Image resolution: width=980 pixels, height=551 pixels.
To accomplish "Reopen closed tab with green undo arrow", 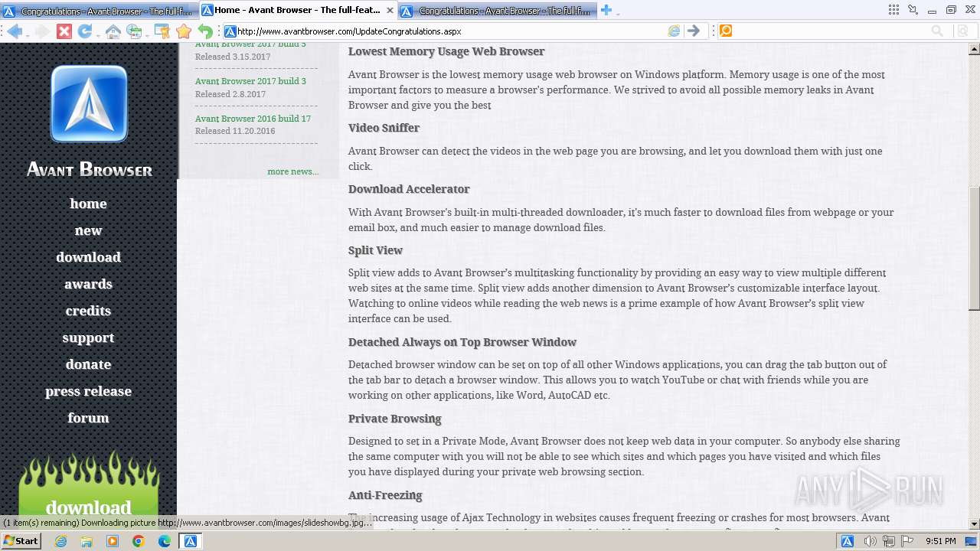I will pyautogui.click(x=205, y=31).
